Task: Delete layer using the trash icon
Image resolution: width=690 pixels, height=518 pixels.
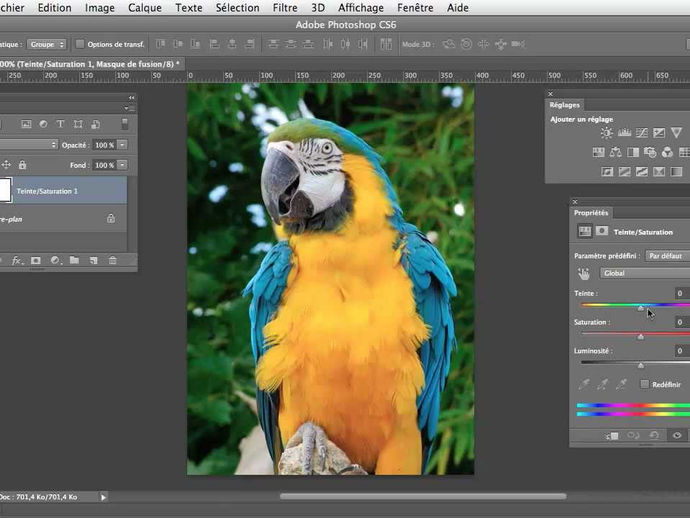Action: 112,260
